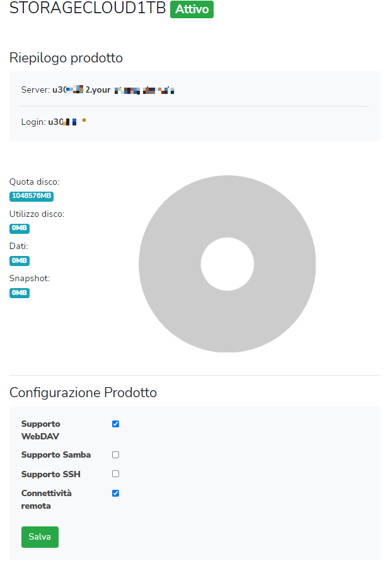
Task: Click the 1048576MB disk quota badge
Action: [32, 196]
